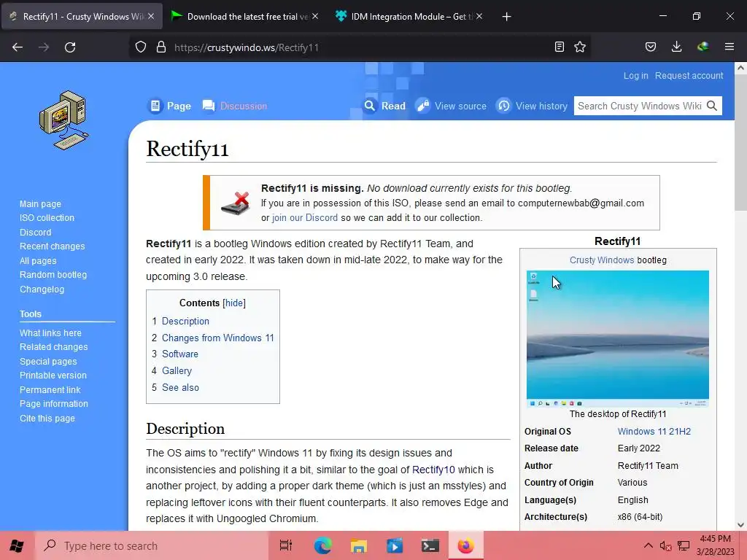Show hidden system tray icons chevron
747x560 pixels.
(x=649, y=545)
